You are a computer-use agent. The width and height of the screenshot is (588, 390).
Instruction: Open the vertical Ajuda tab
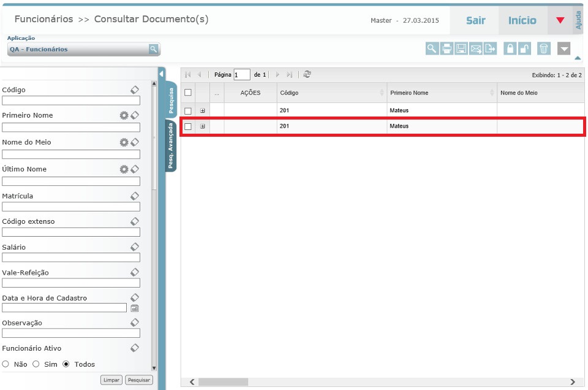tap(578, 20)
